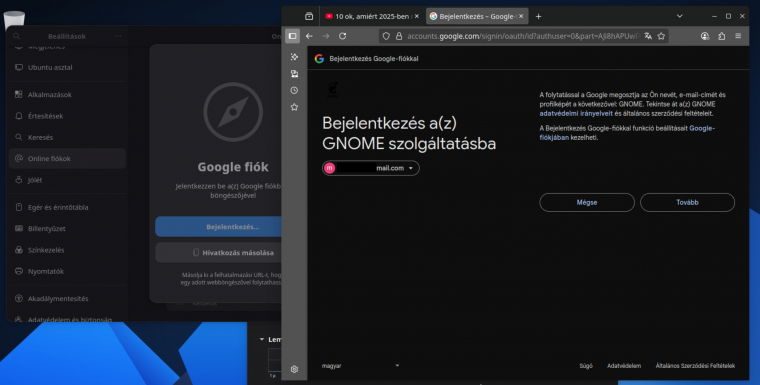This screenshot has height=385, width=760.
Task: Open "Általános Szerződési Feltételek" footer link
Action: tap(695, 366)
